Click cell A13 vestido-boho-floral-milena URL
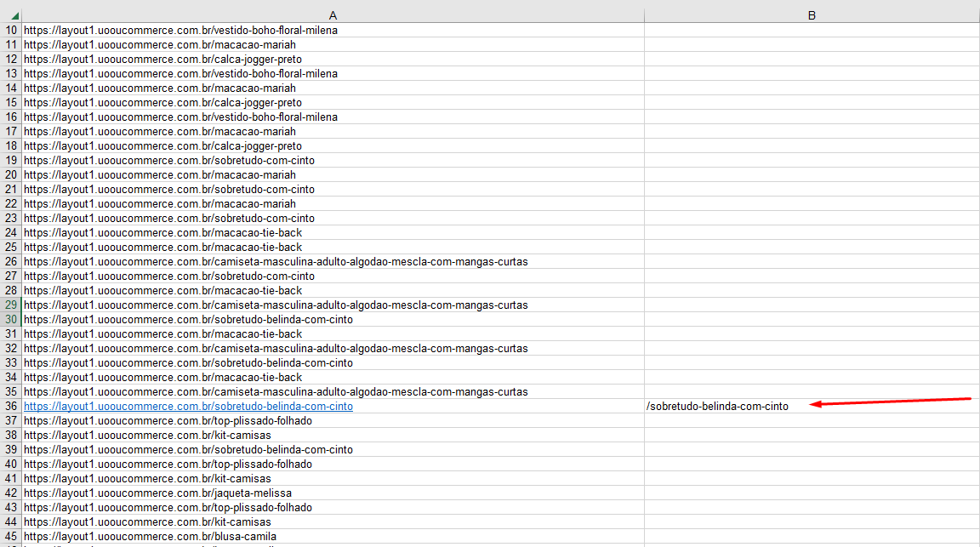The width and height of the screenshot is (980, 547). [x=333, y=74]
